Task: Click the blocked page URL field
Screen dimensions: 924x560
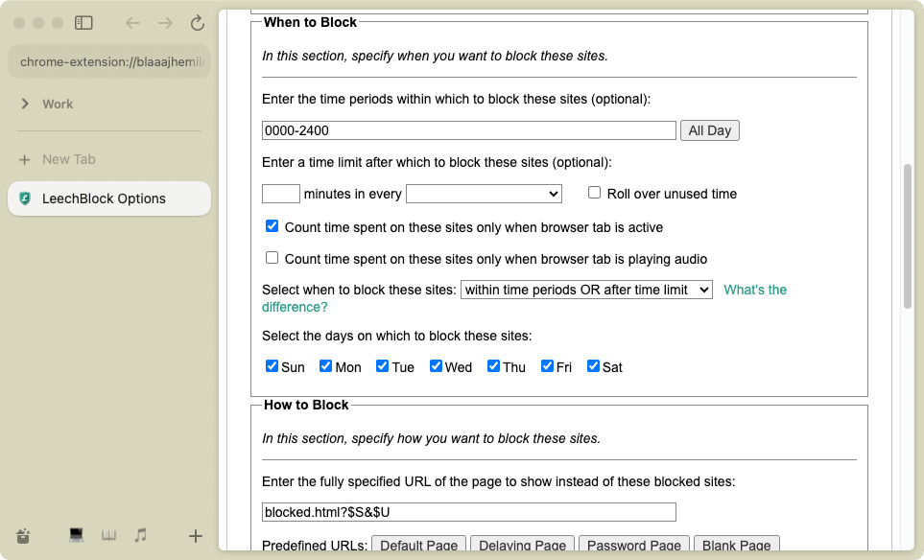Action: coord(469,512)
